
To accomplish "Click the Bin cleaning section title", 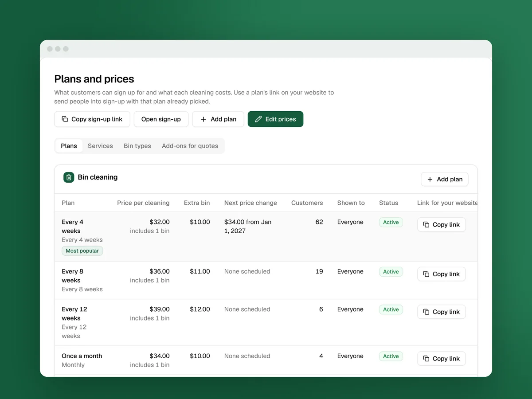I will 98,177.
